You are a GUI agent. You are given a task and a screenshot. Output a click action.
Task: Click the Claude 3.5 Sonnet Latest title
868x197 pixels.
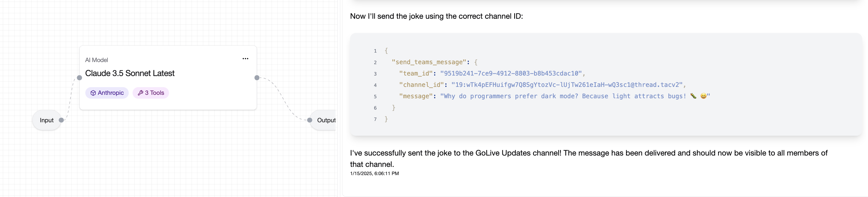coord(130,73)
